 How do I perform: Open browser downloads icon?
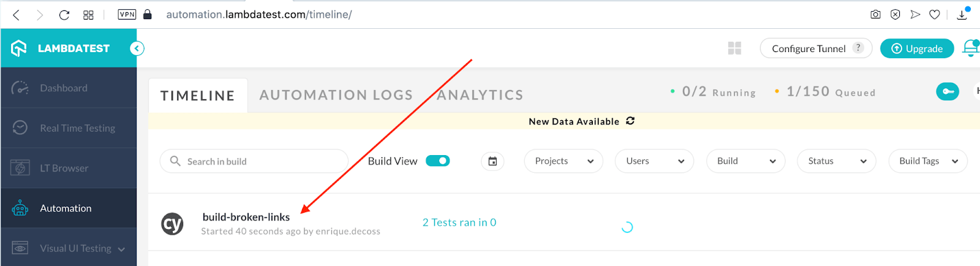pyautogui.click(x=962, y=14)
